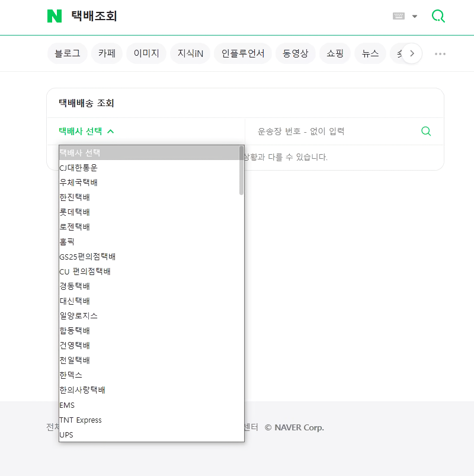The height and width of the screenshot is (476, 474).
Task: Select 우체국택배 in the dropdown list
Action: click(x=79, y=183)
